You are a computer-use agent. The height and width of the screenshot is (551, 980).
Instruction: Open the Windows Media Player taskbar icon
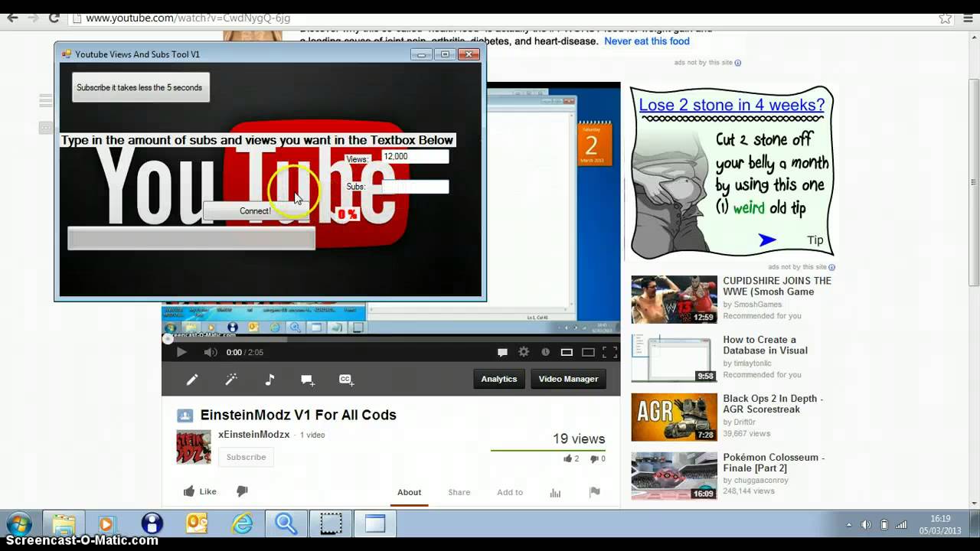[106, 524]
